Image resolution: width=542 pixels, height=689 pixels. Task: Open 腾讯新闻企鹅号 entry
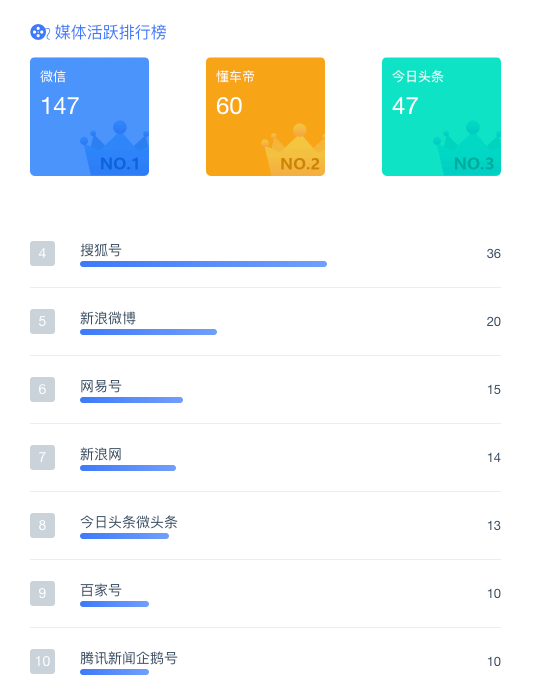(x=266, y=661)
